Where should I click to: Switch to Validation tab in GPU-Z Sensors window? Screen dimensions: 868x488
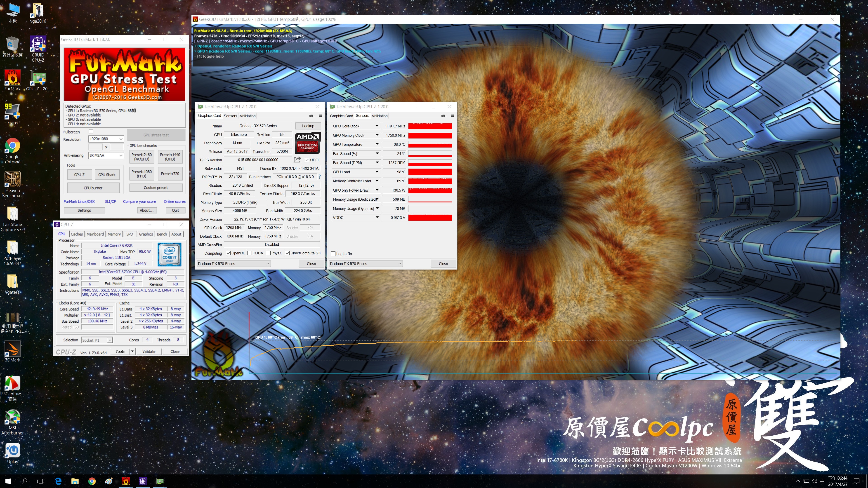pos(380,116)
